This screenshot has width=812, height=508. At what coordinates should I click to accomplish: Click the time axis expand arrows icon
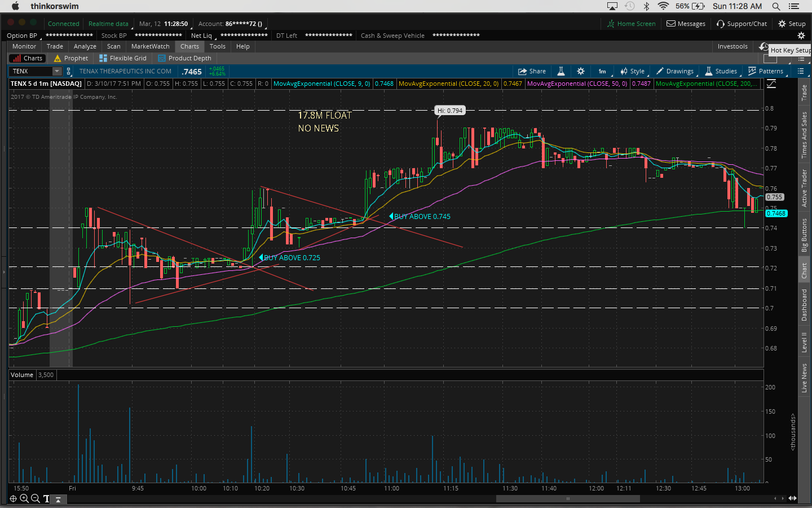point(792,498)
